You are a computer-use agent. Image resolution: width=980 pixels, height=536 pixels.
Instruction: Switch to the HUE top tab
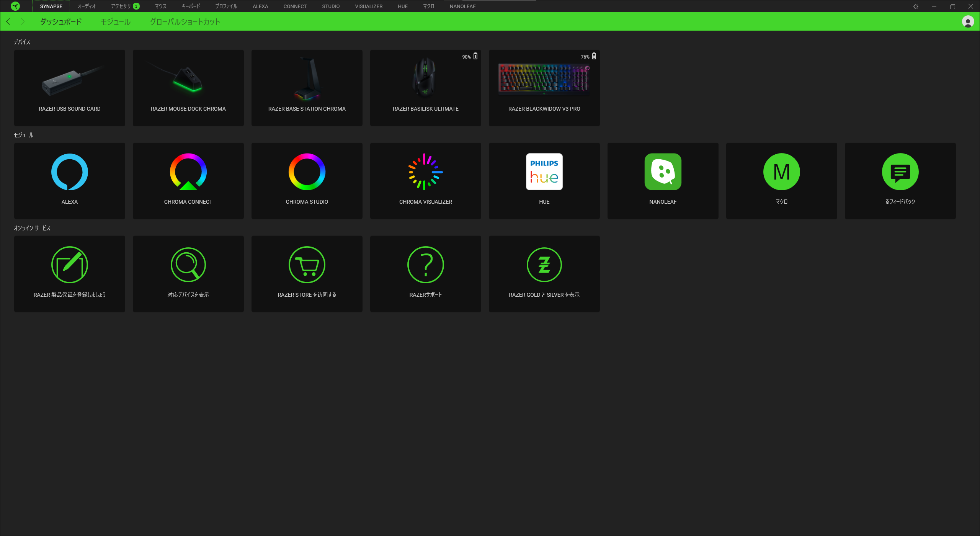coord(403,6)
